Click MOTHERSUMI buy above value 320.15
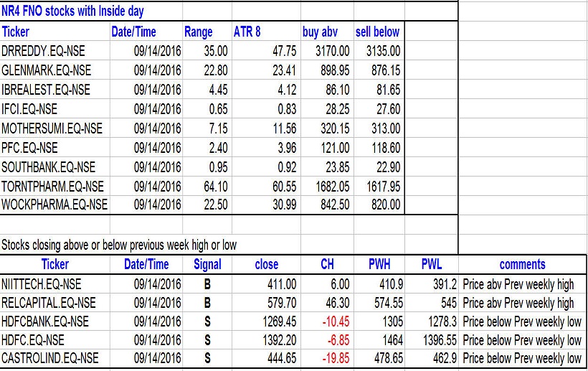 (335, 128)
